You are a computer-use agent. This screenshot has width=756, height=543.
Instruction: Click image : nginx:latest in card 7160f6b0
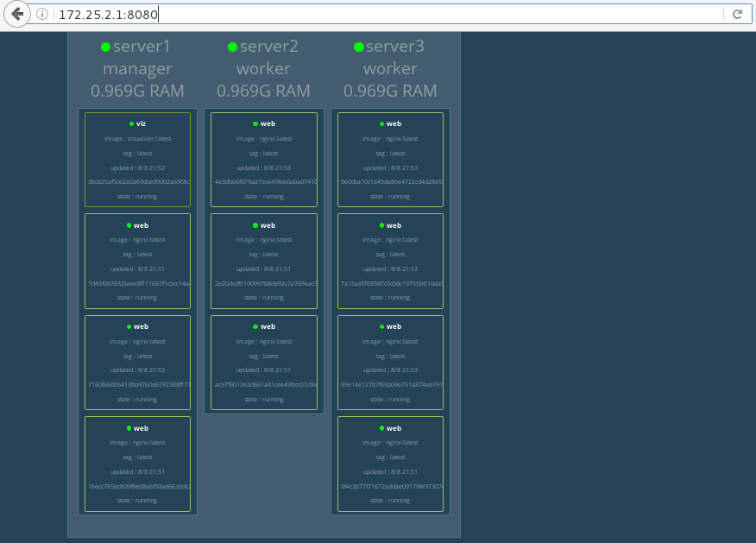[x=137, y=341]
